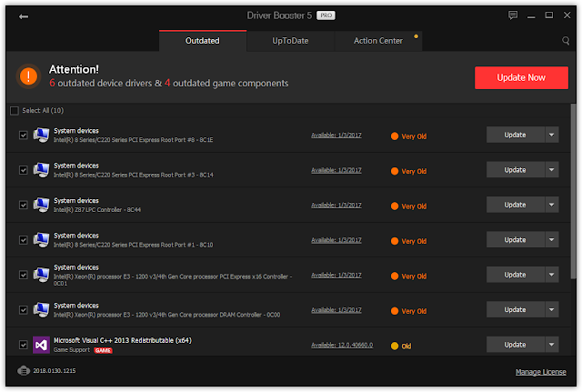Click device icon for Root Port #3 - 8C14
This screenshot has height=392, width=582.
[x=41, y=170]
